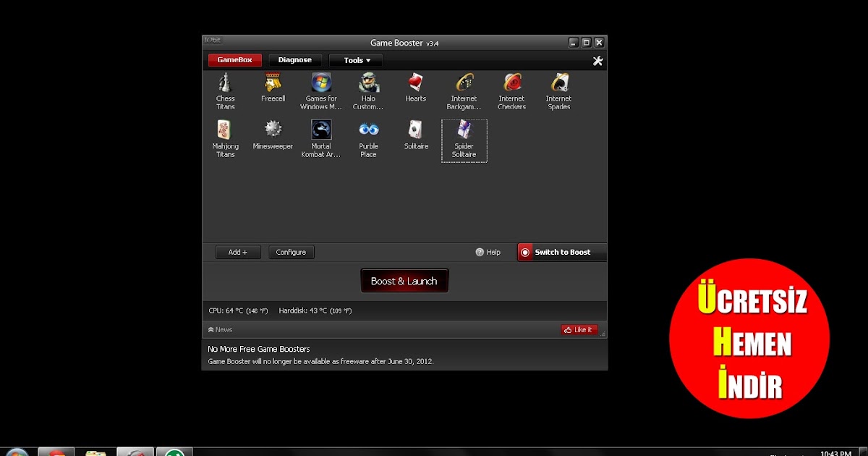Select the Minesweeper game icon

[x=273, y=130]
